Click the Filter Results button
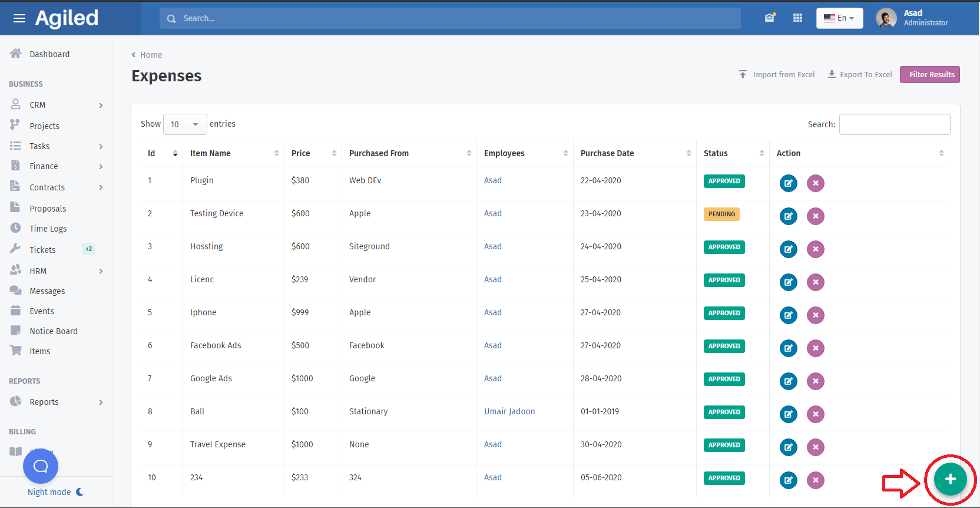Image resolution: width=980 pixels, height=508 pixels. click(x=929, y=75)
